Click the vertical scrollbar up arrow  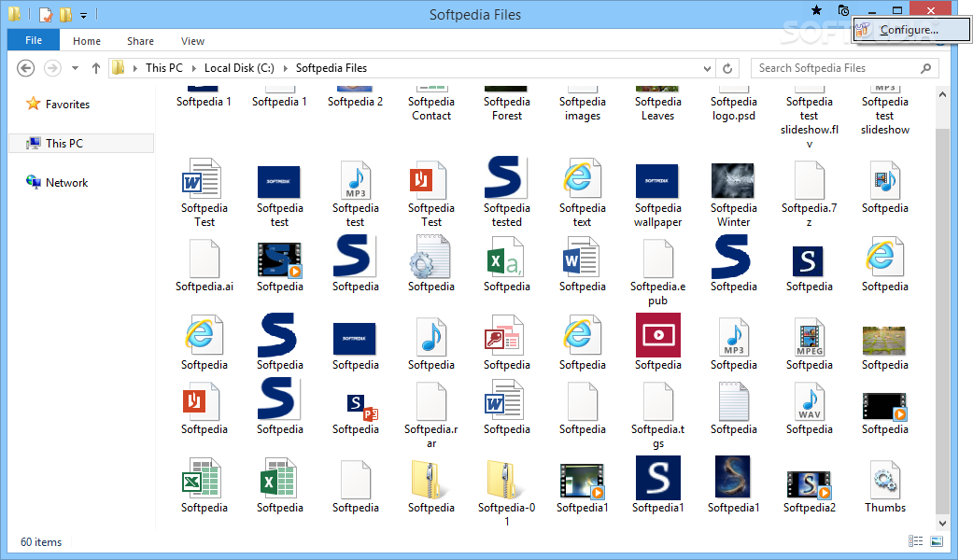point(942,95)
